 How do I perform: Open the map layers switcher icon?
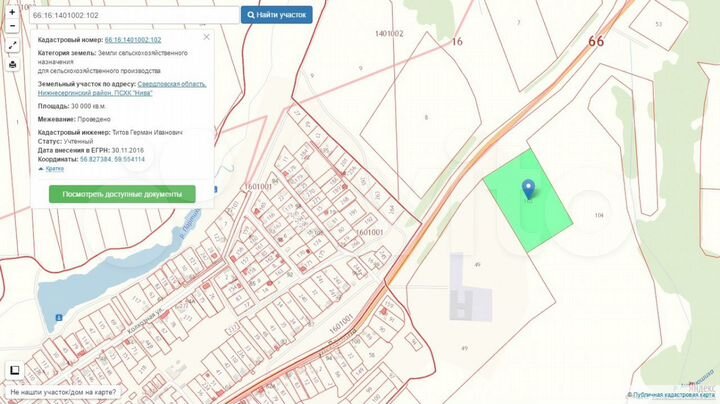(14, 370)
